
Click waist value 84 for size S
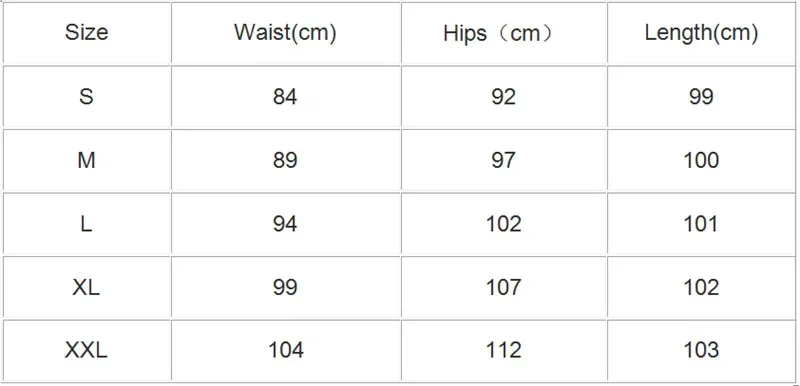[x=286, y=96]
